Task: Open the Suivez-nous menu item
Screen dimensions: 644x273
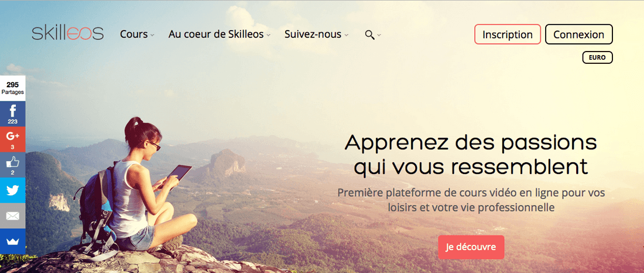Action: (x=313, y=34)
